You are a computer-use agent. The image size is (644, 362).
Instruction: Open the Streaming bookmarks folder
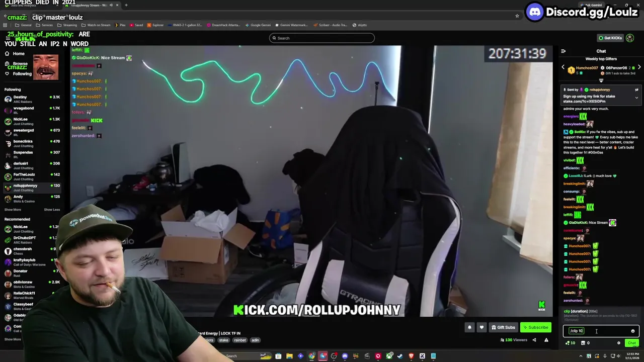(x=67, y=25)
